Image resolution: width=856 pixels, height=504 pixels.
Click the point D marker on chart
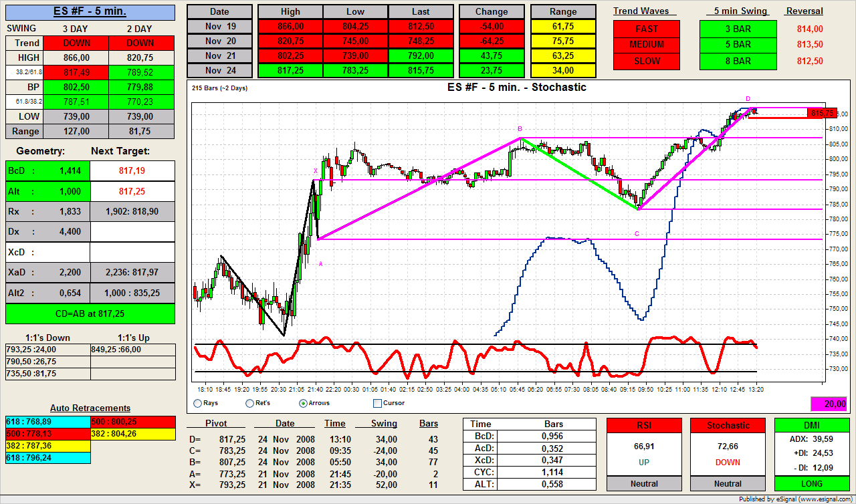click(x=748, y=99)
